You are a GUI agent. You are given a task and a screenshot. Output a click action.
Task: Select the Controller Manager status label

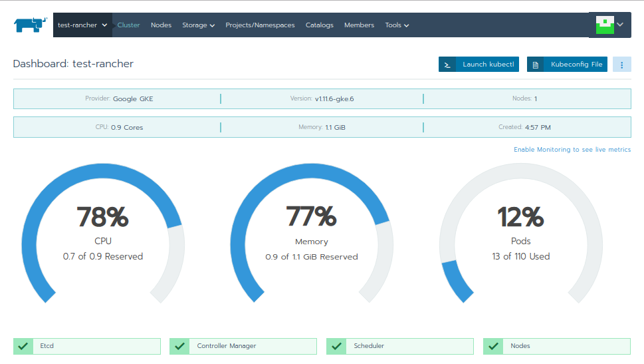pos(227,346)
